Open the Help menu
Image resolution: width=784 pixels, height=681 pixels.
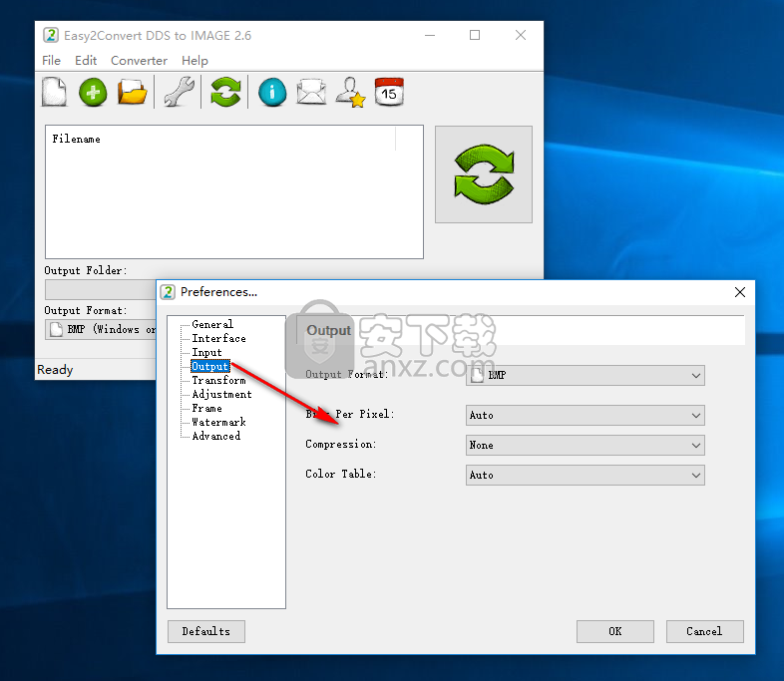pyautogui.click(x=195, y=61)
